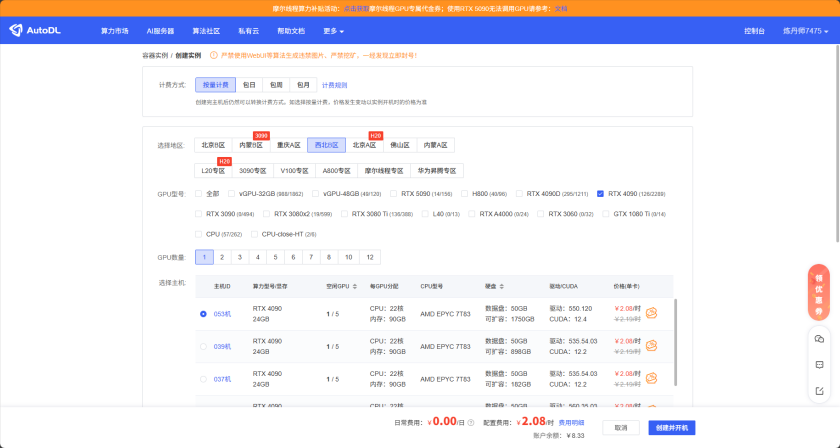Choose the 华为昇腾专区 region
This screenshot has height=448, width=840.
(x=437, y=171)
